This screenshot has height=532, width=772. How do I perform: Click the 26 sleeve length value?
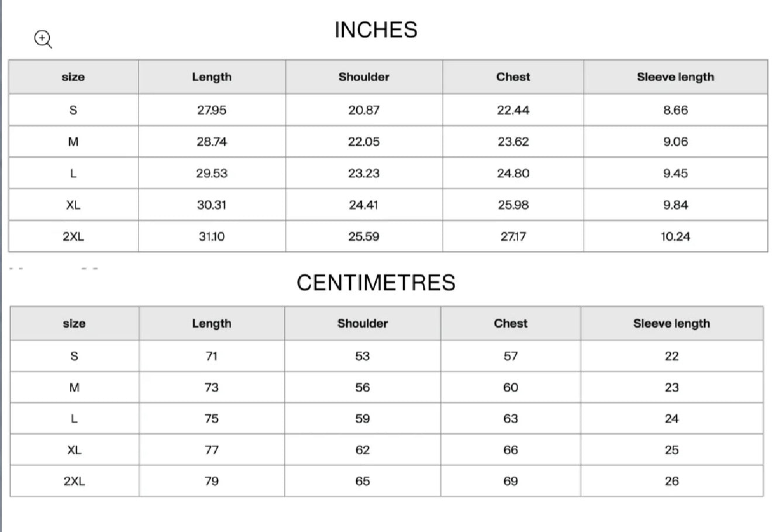point(671,481)
